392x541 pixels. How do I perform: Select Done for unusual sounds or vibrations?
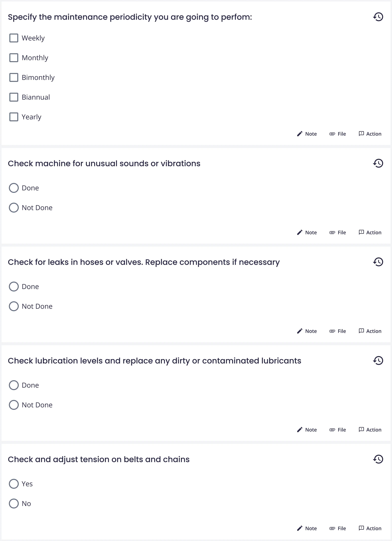(x=14, y=188)
